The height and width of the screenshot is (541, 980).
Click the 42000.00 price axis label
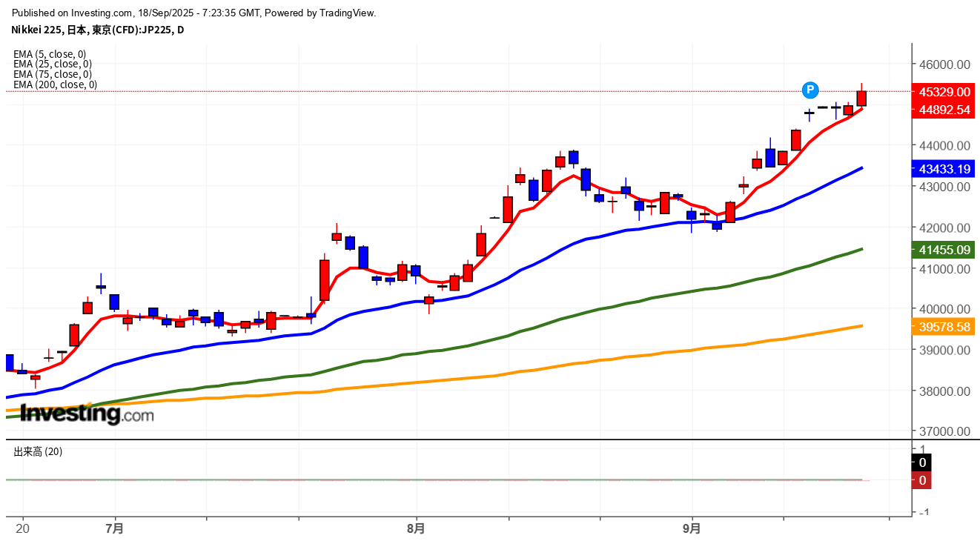pyautogui.click(x=944, y=228)
